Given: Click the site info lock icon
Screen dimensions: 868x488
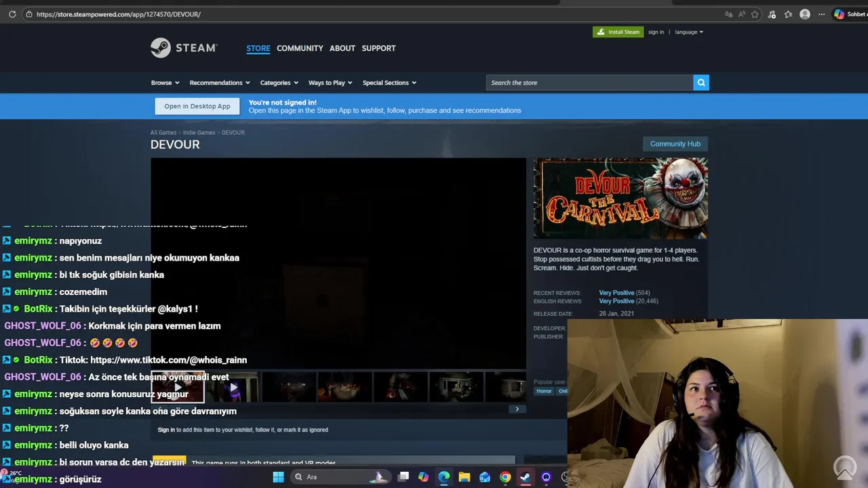Looking at the screenshot, I should (28, 14).
